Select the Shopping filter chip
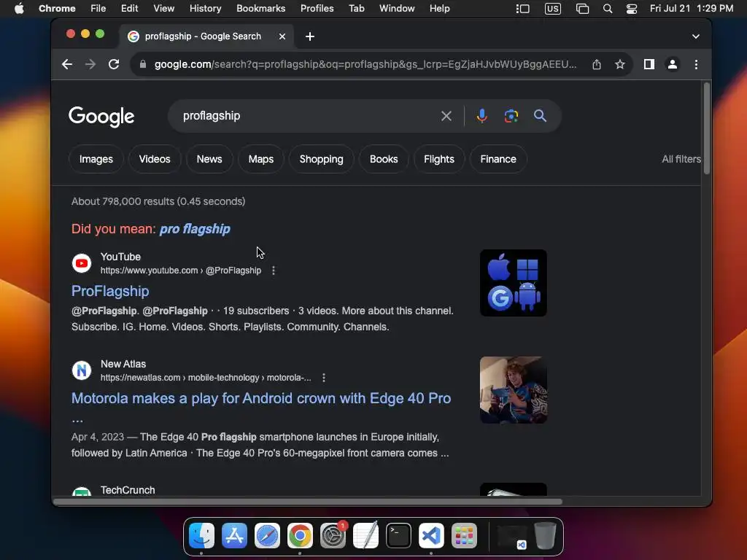 coord(321,159)
